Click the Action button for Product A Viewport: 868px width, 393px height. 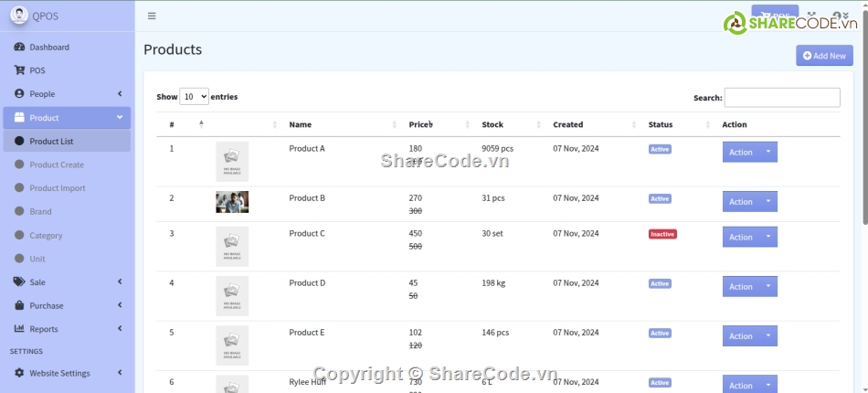741,152
